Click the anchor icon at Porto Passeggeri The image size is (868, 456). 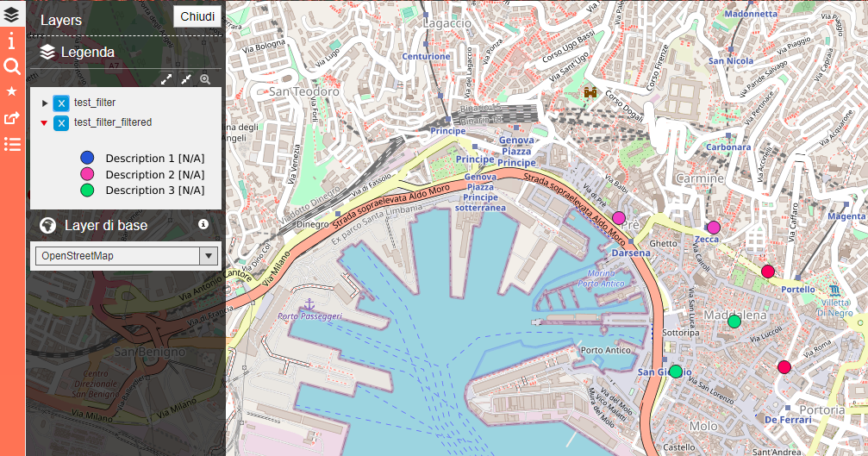click(309, 304)
